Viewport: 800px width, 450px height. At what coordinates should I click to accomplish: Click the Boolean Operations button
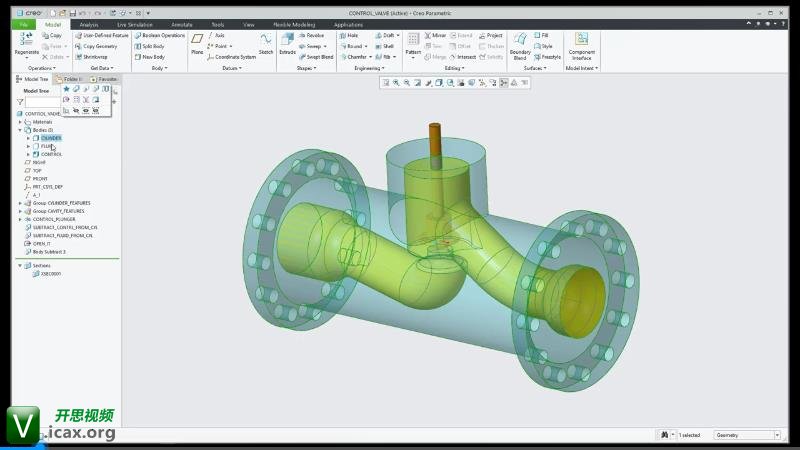click(x=160, y=35)
